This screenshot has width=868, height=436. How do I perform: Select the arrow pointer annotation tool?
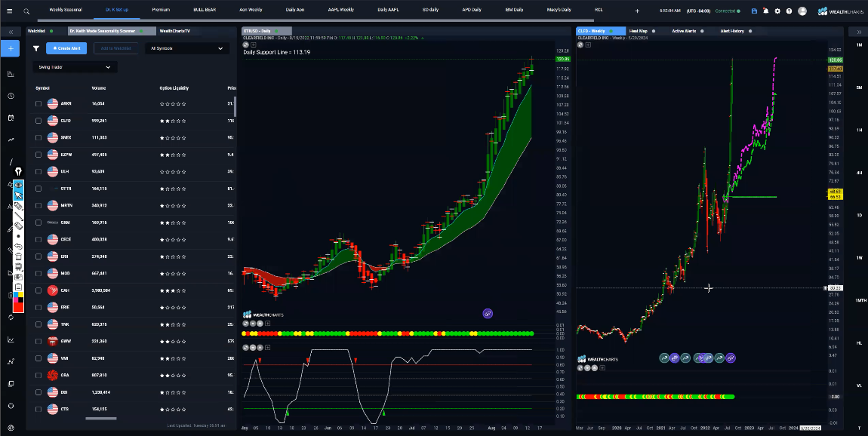18,195
